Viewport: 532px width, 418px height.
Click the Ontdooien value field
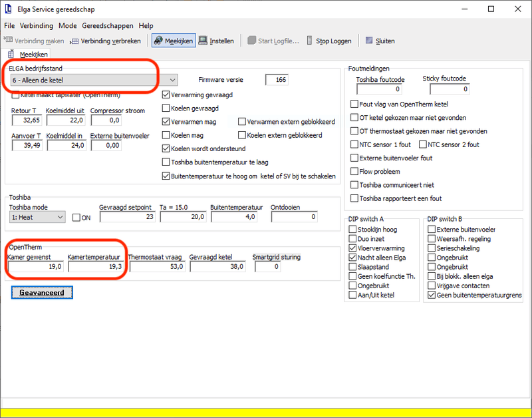[x=294, y=216]
